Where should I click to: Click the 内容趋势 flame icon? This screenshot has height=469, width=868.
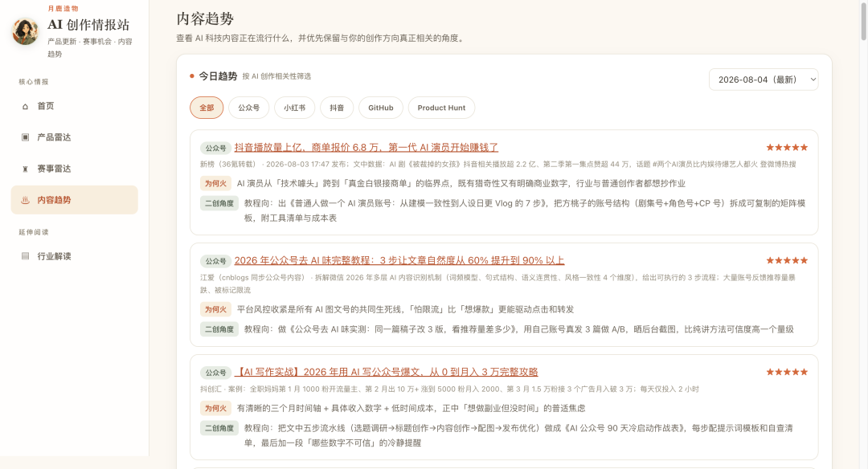pos(25,200)
